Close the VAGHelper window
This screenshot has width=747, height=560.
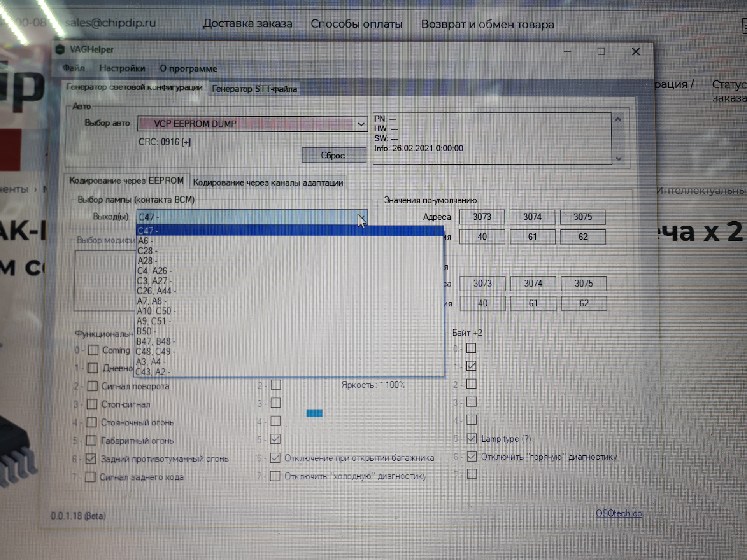[x=636, y=52]
